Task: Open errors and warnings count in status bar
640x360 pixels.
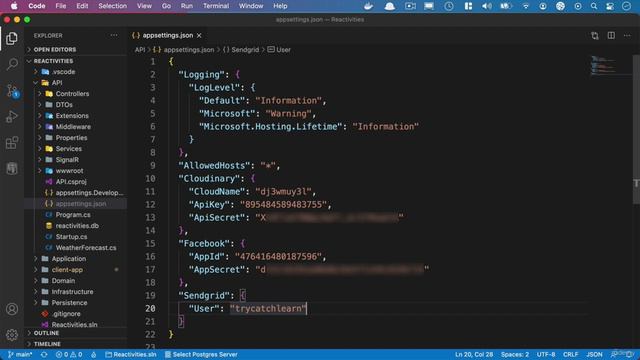Action: point(69,354)
